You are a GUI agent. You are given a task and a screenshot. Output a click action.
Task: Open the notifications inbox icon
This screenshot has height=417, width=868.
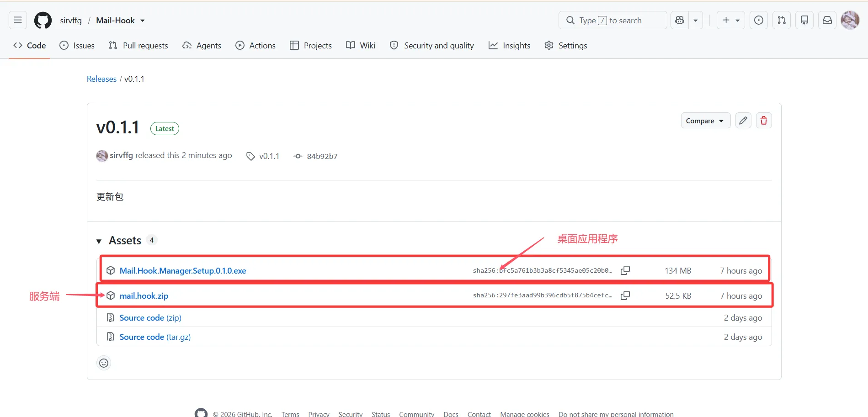point(827,20)
